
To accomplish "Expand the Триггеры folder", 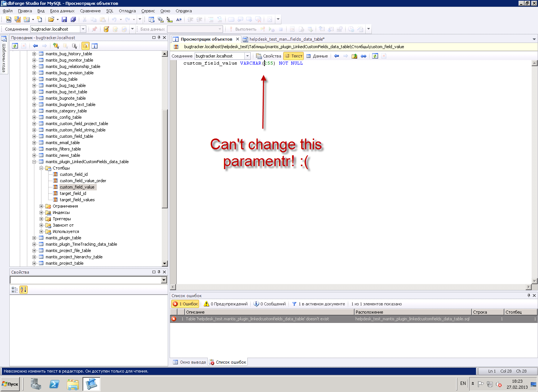I will [41, 219].
